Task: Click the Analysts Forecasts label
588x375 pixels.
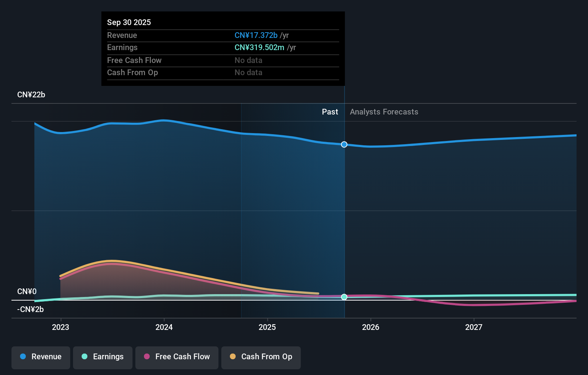Action: [384, 112]
